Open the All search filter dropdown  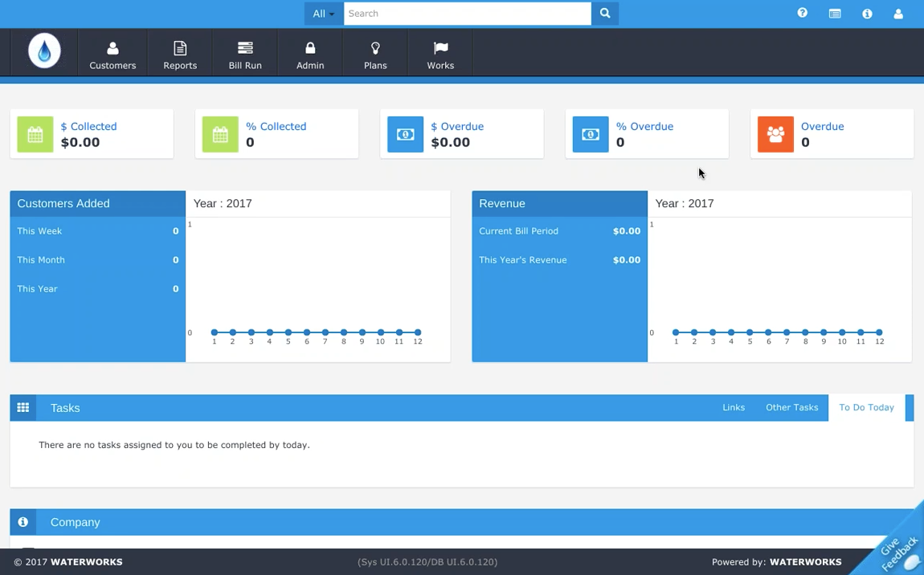coord(324,14)
